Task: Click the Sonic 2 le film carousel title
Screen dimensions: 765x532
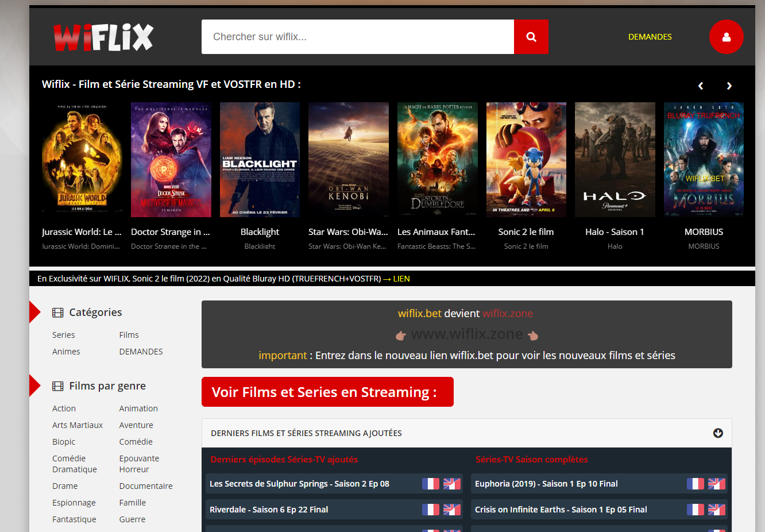Action: coord(526,232)
